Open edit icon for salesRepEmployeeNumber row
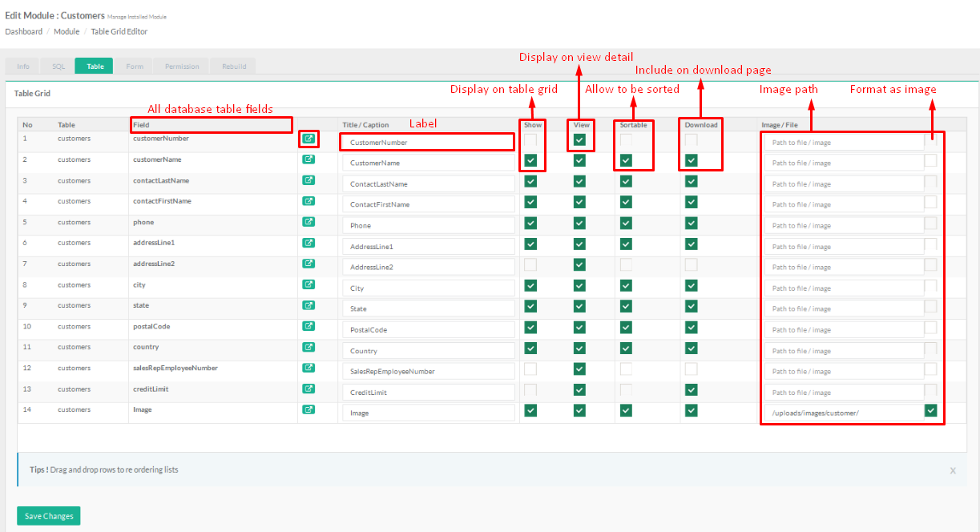This screenshot has height=532, width=980. point(309,368)
